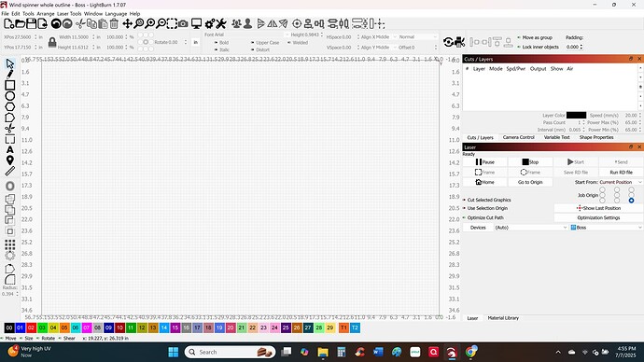Select the Pan/move view icon
This screenshot has width=644, height=362.
coord(127,24)
